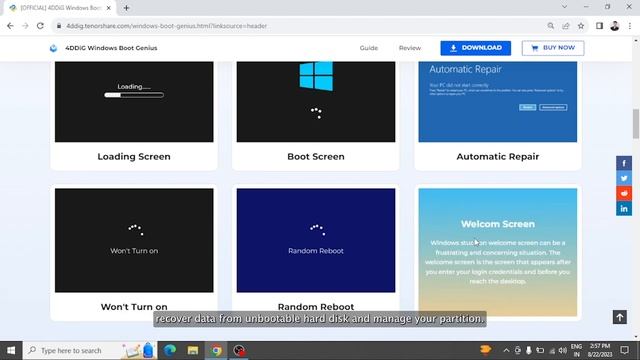The height and width of the screenshot is (360, 640).
Task: Close the 4DDiG Windows Boot tab
Action: click(x=109, y=8)
